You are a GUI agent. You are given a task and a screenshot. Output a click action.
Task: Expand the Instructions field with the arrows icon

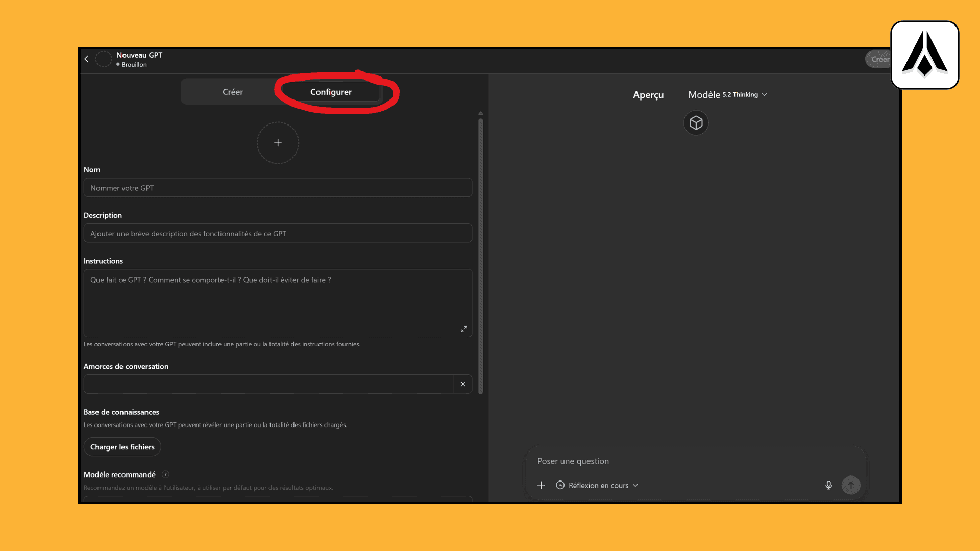tap(463, 329)
